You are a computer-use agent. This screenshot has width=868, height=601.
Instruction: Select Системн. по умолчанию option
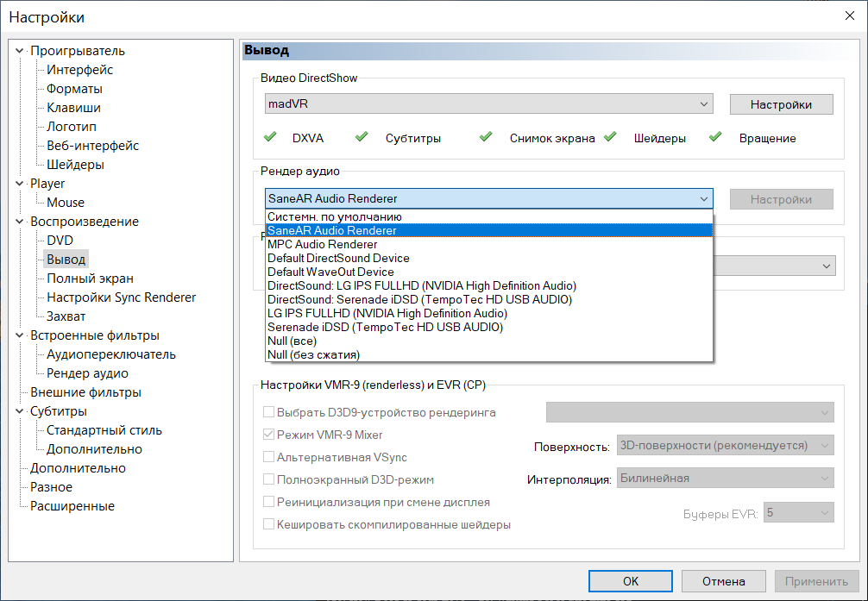pyautogui.click(x=335, y=216)
